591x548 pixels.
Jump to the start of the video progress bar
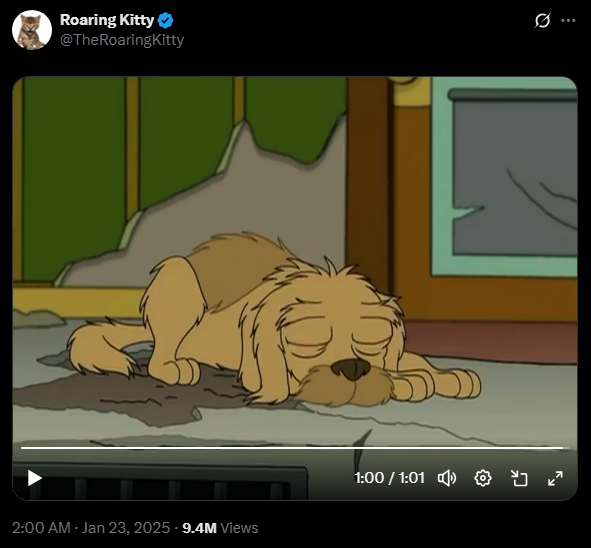(22, 448)
